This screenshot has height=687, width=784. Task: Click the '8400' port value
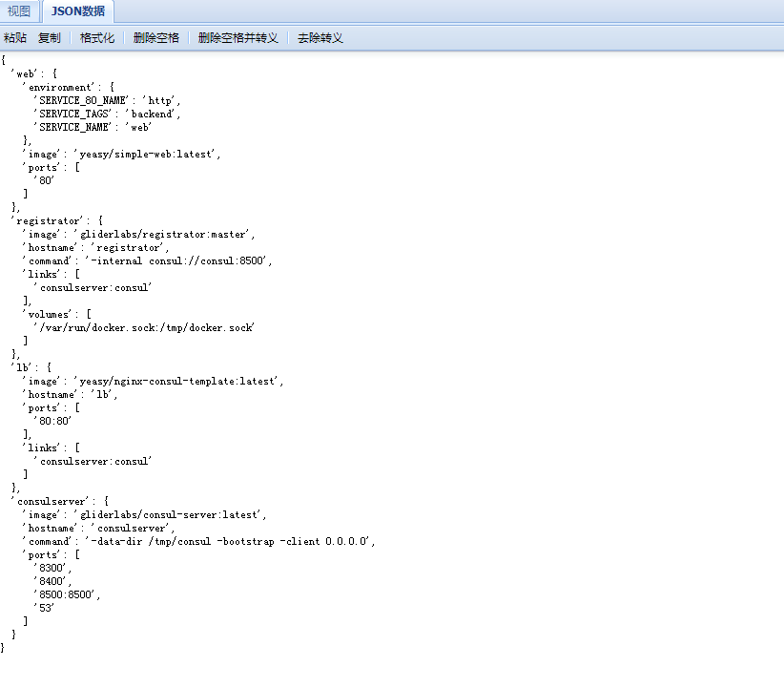point(52,581)
